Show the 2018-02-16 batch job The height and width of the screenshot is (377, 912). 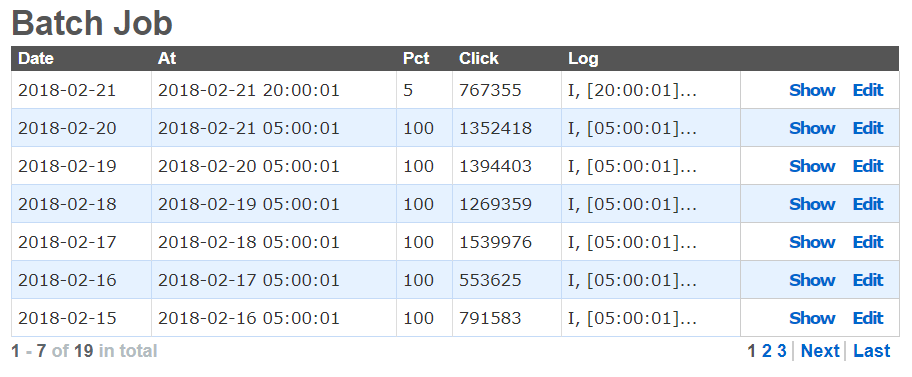click(812, 280)
